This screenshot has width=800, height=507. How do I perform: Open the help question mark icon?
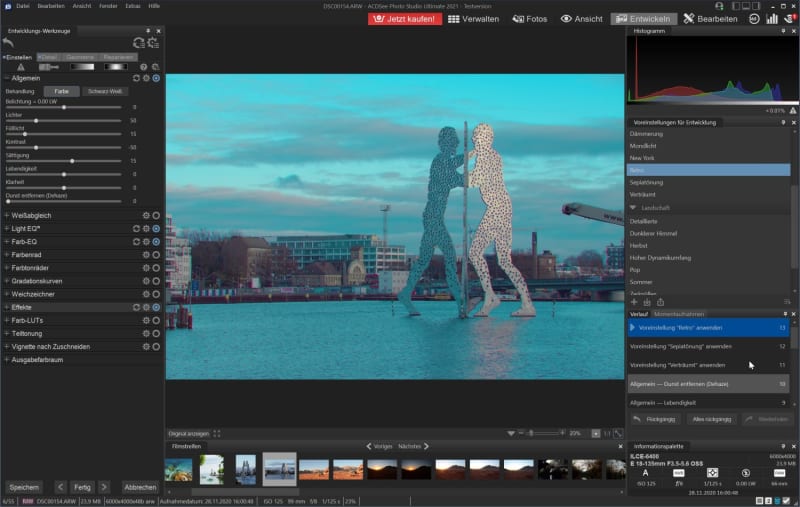143,67
